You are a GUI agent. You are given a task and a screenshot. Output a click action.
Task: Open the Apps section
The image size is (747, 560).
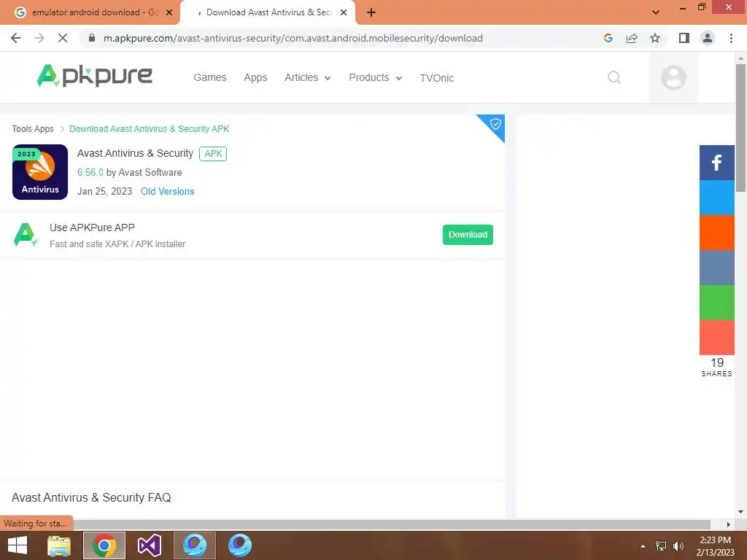(x=255, y=77)
